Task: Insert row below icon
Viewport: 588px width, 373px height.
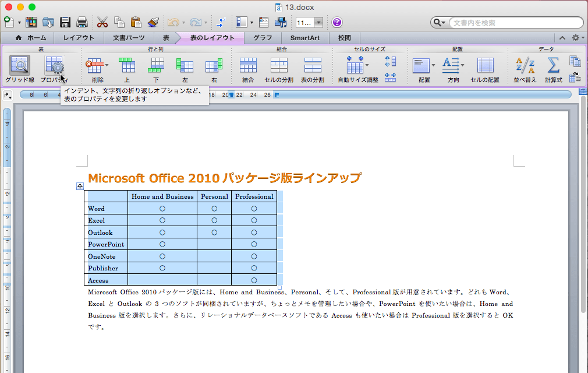Action: (x=156, y=65)
